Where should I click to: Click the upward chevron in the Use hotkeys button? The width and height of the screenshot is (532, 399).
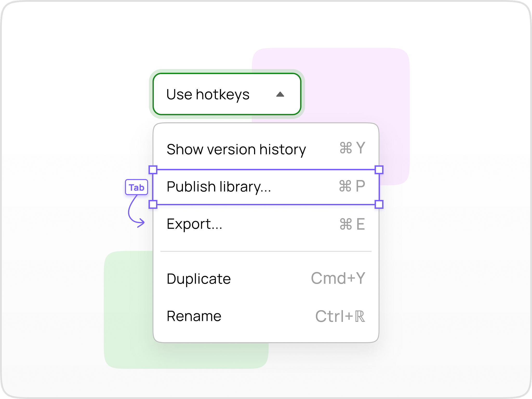point(280,95)
